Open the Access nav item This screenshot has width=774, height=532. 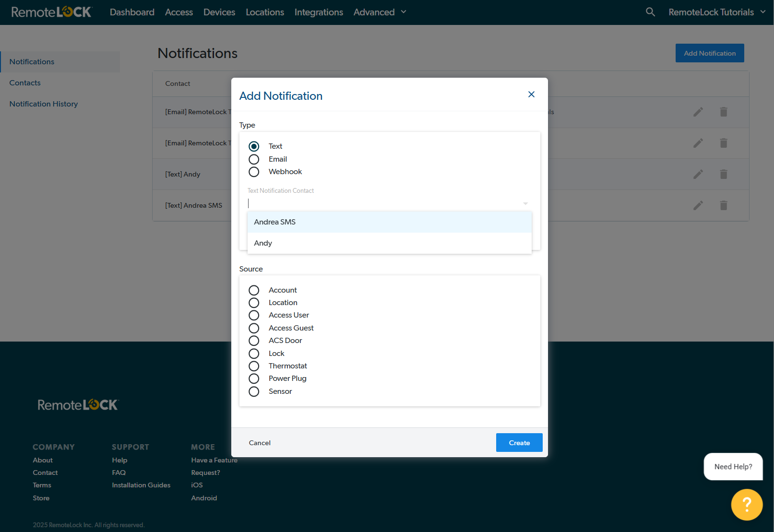tap(179, 12)
